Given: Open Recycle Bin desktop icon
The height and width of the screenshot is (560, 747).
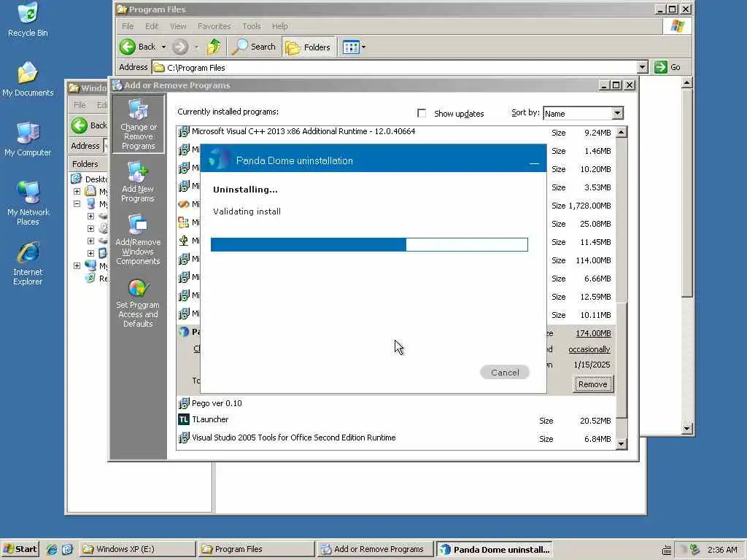Looking at the screenshot, I should point(28,19).
